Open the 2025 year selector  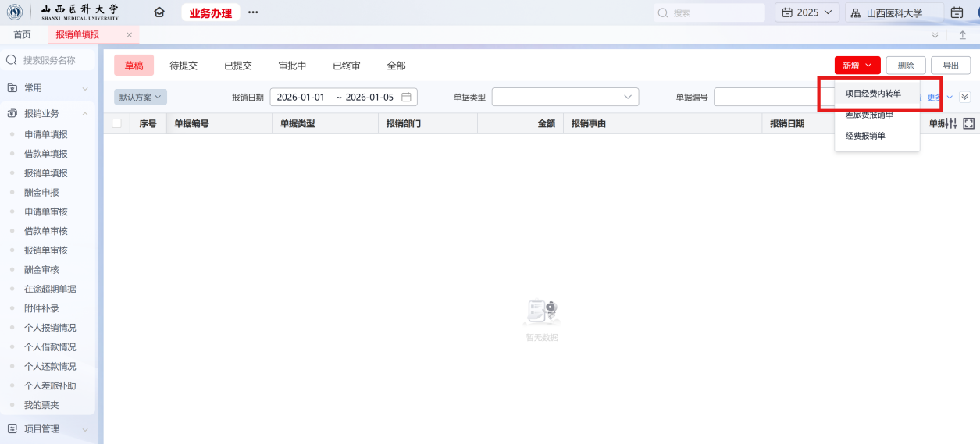[807, 12]
